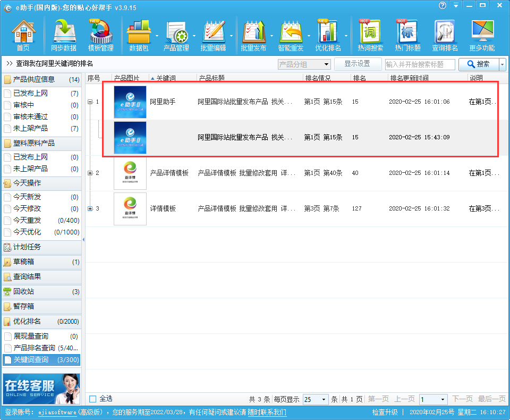Select 产品排名查询 item
The height and width of the screenshot is (420, 510).
click(x=41, y=348)
